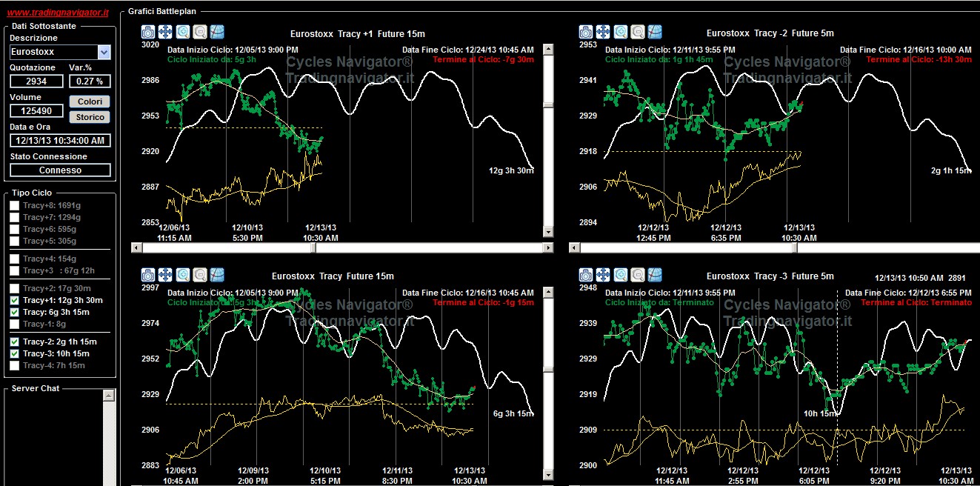Uncheck the Tracy+1: 12g 3h 30m checkbox
This screenshot has height=486, width=980.
14,300
